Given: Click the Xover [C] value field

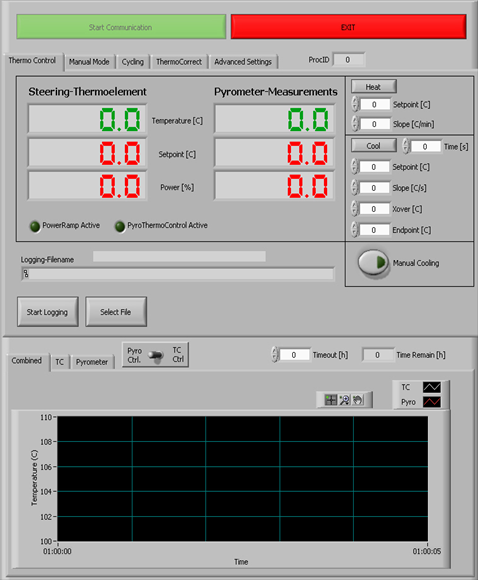Looking at the screenshot, I should pos(374,209).
